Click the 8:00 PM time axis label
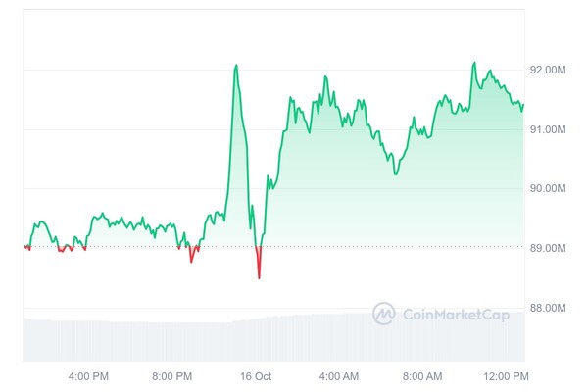The height and width of the screenshot is (392, 588). coord(172,375)
